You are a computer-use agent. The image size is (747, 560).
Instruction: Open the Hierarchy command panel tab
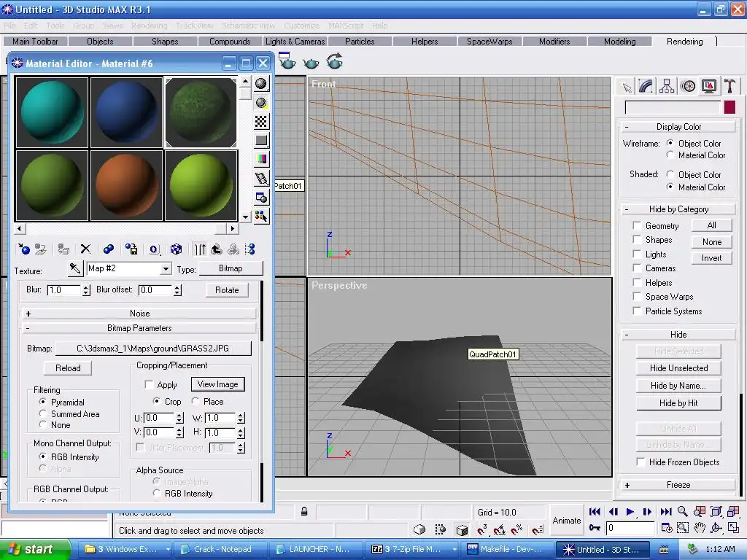point(667,86)
